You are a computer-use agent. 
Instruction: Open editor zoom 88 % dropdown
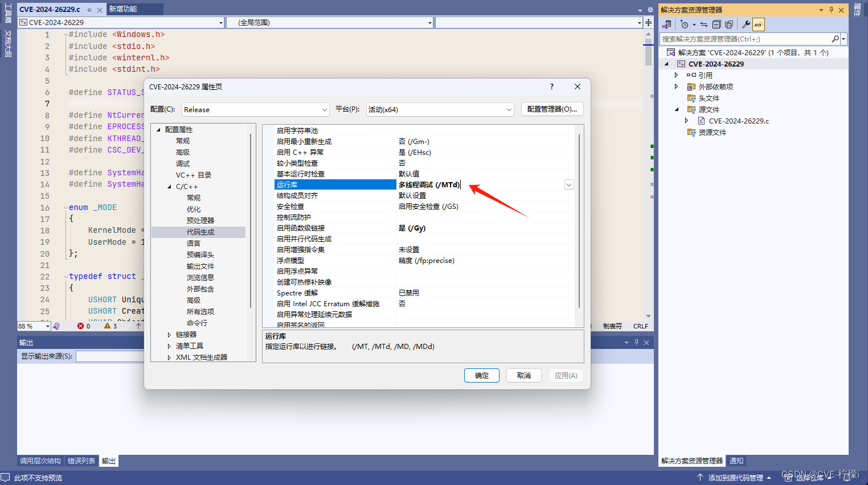click(48, 326)
